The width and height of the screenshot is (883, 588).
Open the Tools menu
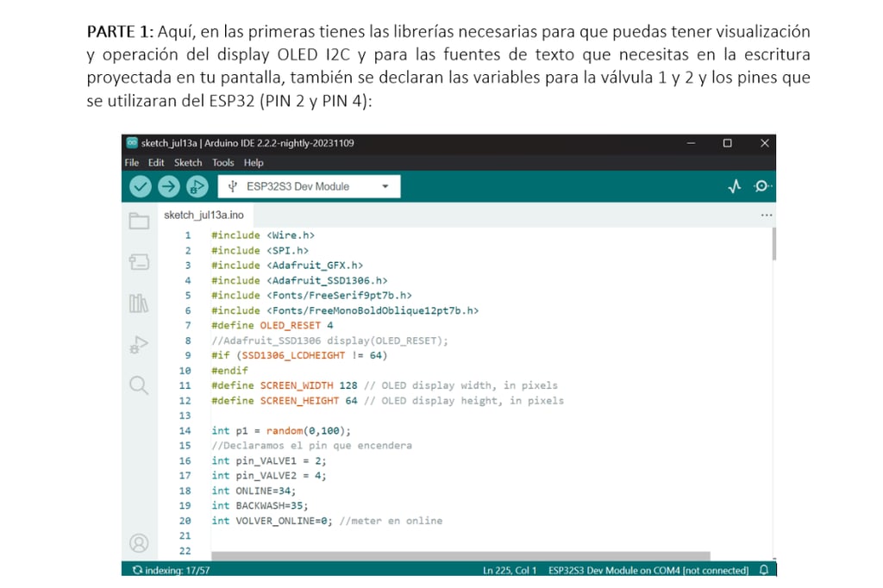[x=223, y=163]
